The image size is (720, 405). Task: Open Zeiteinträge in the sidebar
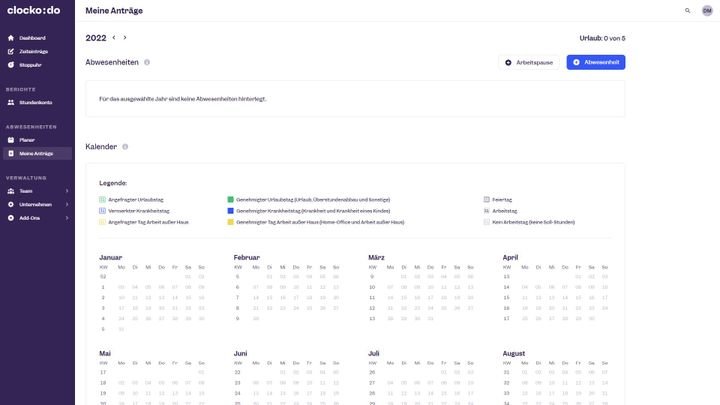33,51
